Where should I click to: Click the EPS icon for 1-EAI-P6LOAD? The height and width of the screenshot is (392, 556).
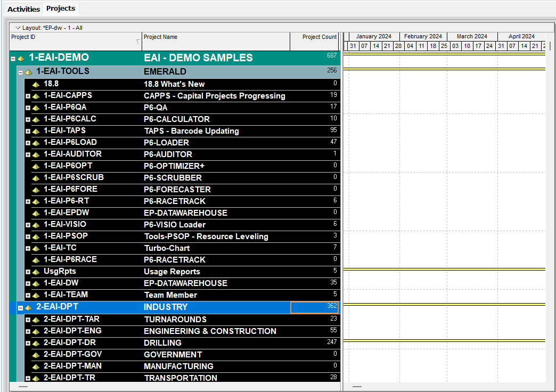[x=36, y=143]
